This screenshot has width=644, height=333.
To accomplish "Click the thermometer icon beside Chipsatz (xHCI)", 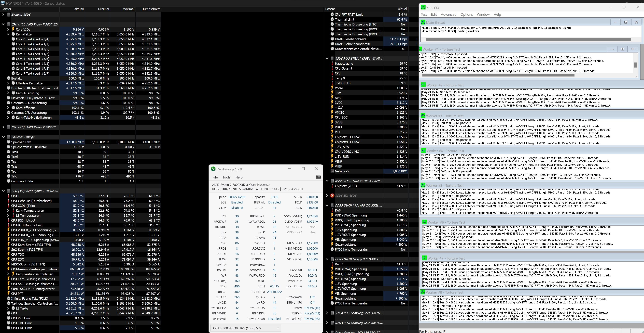I will tap(332, 186).
